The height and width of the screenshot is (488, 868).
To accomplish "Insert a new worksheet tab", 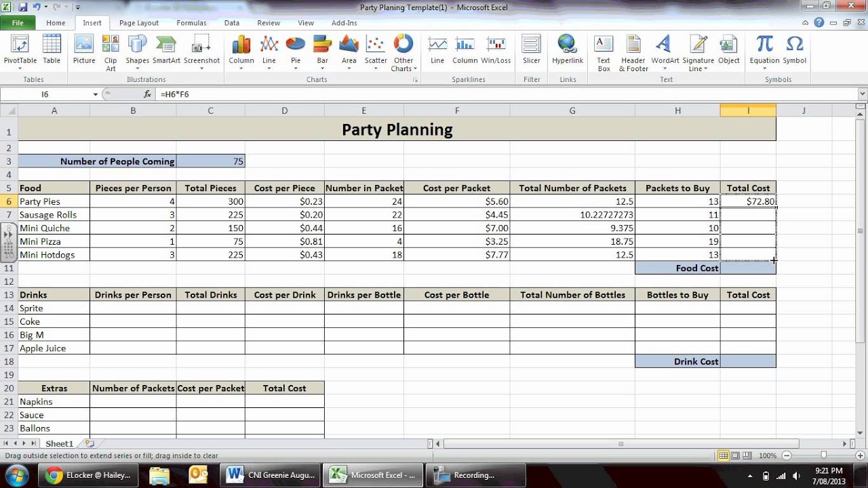I will (x=89, y=444).
